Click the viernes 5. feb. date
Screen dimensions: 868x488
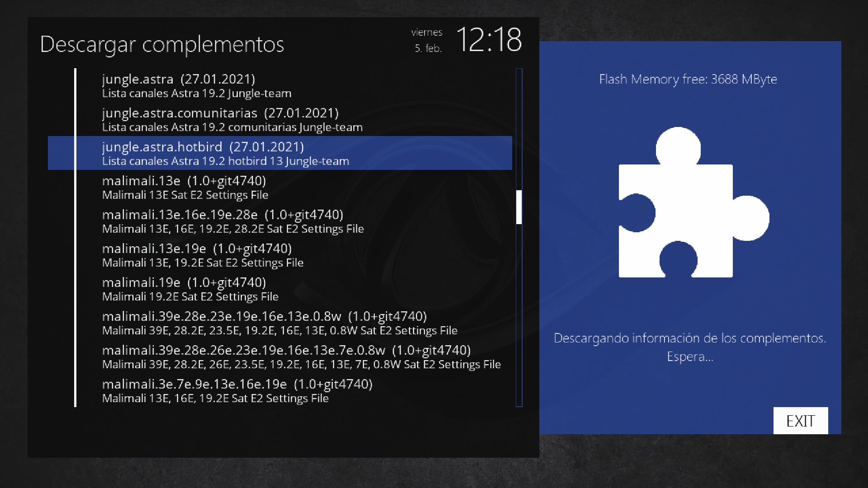(427, 40)
